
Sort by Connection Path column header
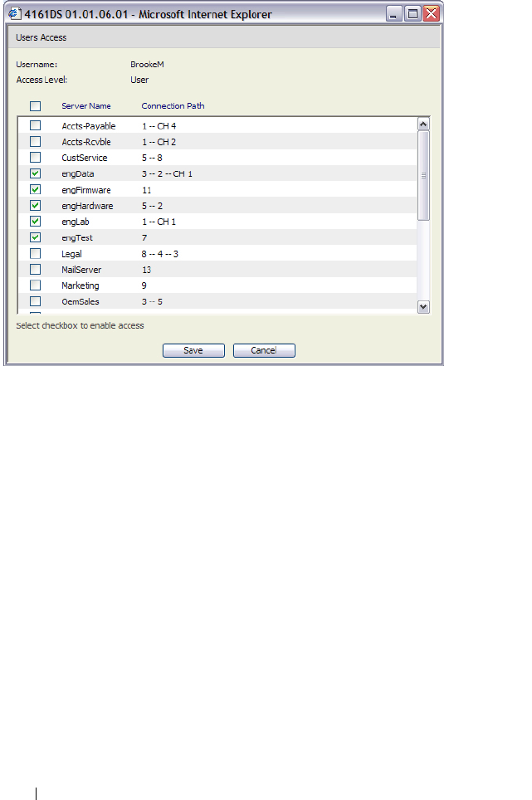coord(173,105)
